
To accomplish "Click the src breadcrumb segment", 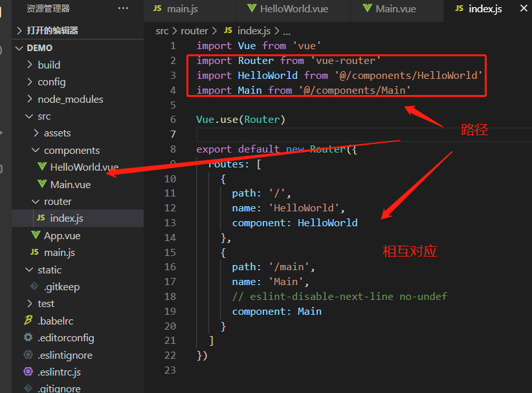I will (162, 31).
